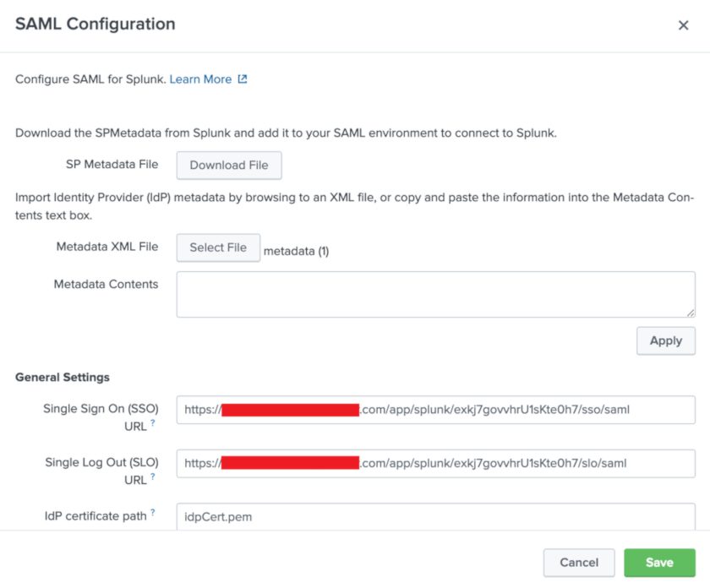Click the "metadata (1)" file name
Viewport: 710px width, 588px height.
point(296,251)
